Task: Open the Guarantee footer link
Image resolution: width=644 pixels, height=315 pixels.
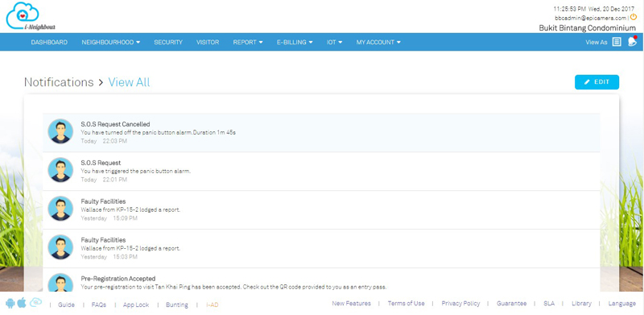Action: [511, 304]
